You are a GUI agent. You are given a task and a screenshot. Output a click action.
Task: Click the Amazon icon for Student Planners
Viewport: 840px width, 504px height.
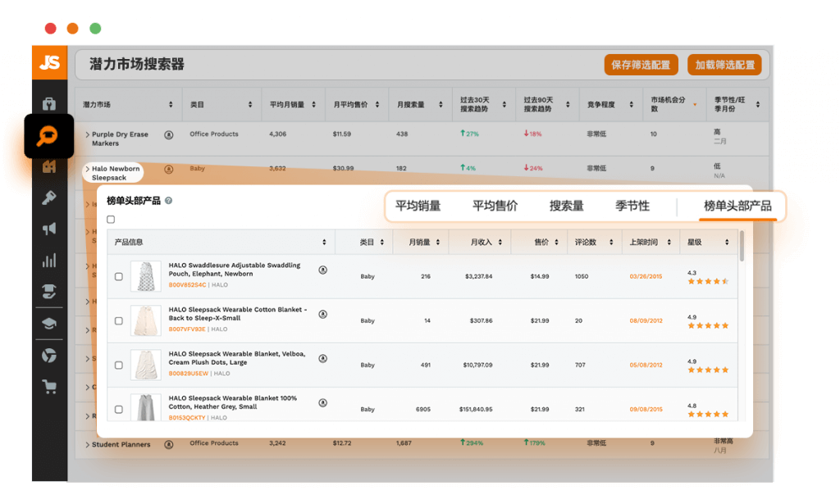pos(169,445)
